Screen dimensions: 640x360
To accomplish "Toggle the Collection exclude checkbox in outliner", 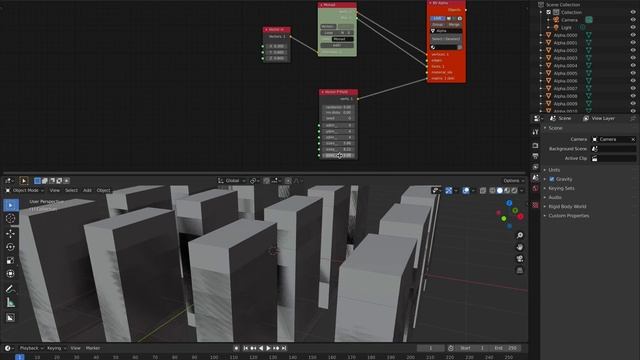I will (549, 12).
